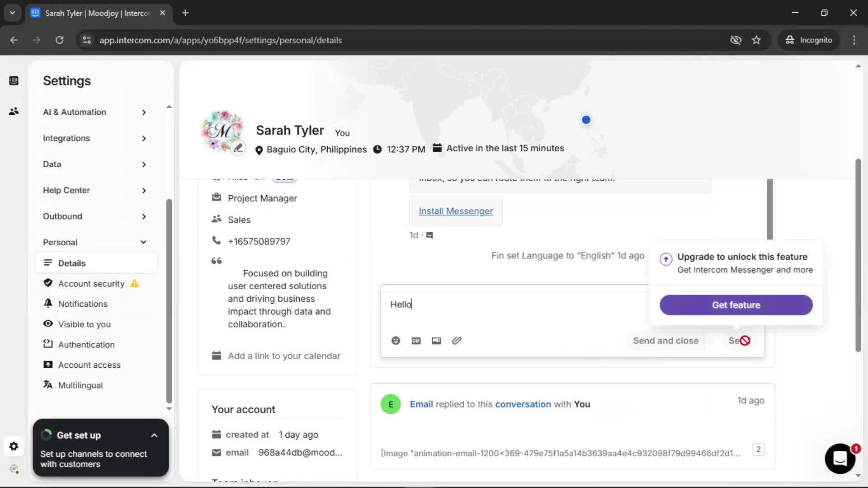868x488 pixels.
Task: Bookmark this page with the star icon
Action: 756,40
